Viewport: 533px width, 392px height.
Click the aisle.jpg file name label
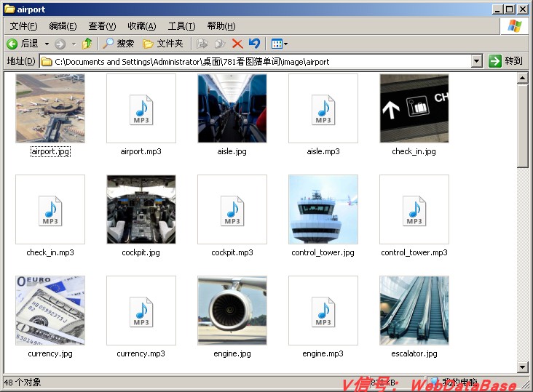coord(232,151)
